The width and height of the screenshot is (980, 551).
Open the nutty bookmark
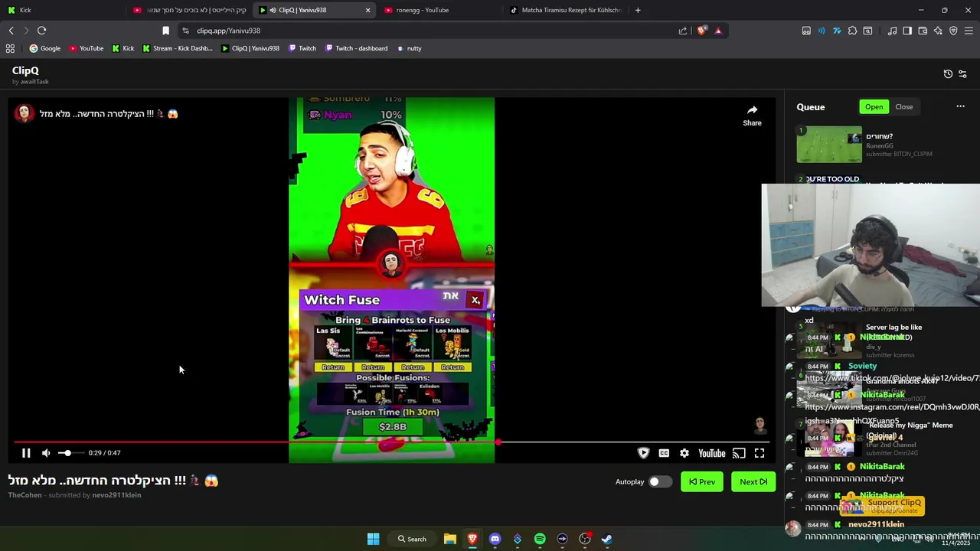[409, 48]
